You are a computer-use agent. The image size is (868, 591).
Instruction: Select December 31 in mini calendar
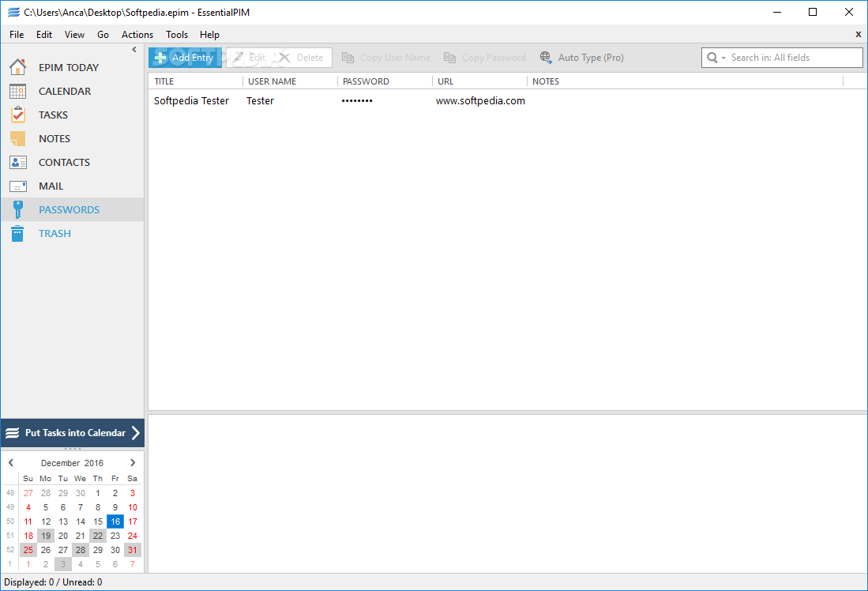(x=133, y=550)
